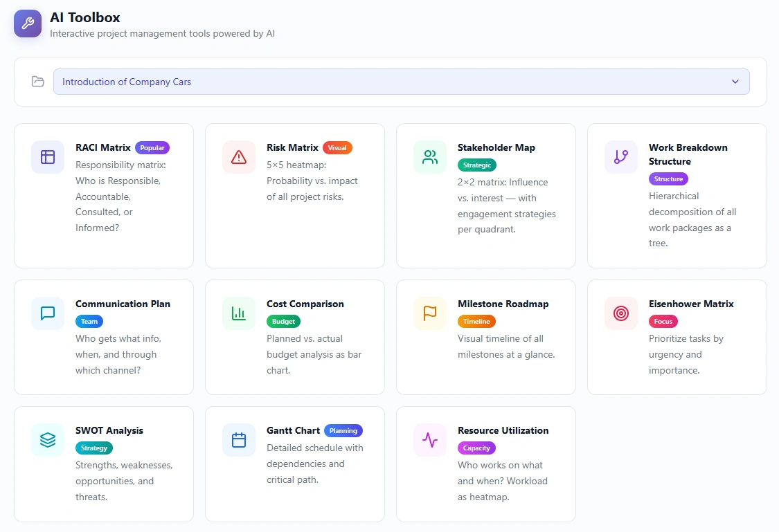Click the Gantt Chart calendar icon
This screenshot has height=532, width=779.
pos(238,440)
